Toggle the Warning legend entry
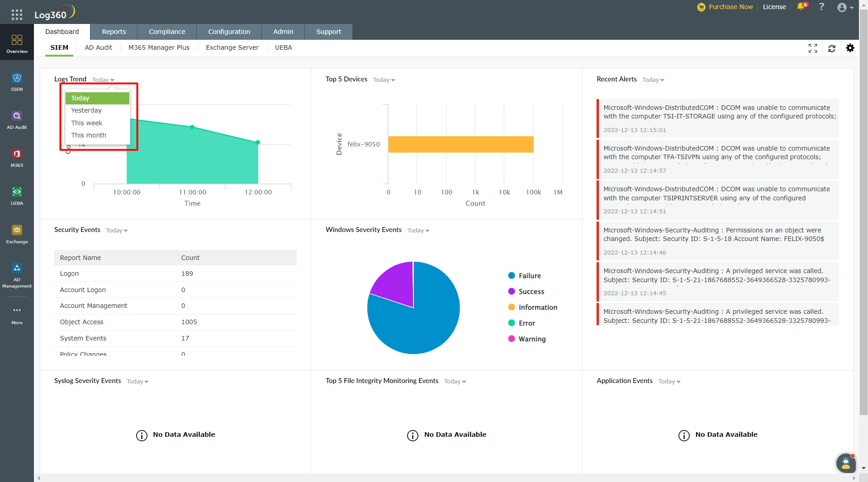The image size is (868, 482). (x=527, y=339)
